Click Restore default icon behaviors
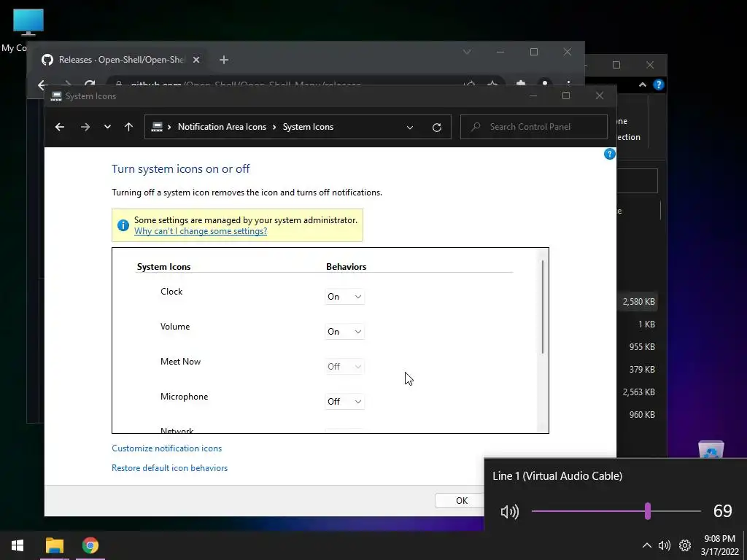Viewport: 747px width, 560px height. point(169,467)
